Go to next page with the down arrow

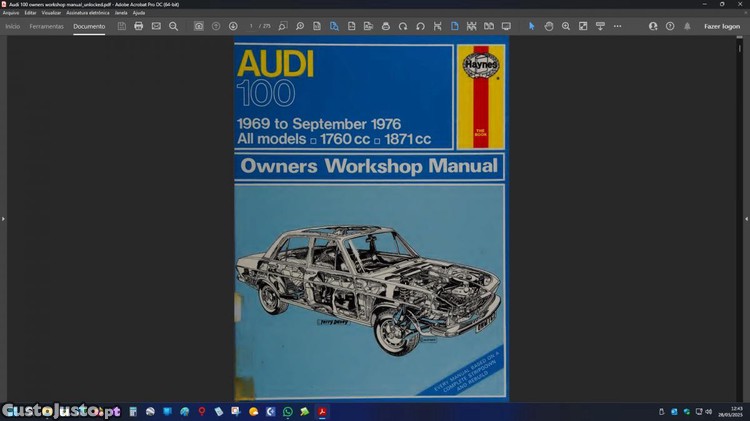tap(233, 26)
